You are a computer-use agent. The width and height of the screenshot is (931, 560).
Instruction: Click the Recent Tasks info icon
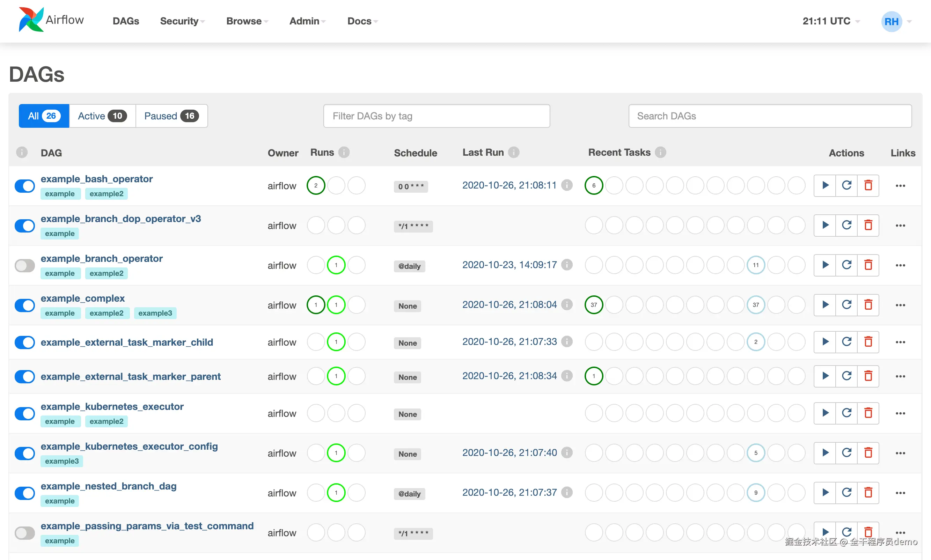click(660, 153)
